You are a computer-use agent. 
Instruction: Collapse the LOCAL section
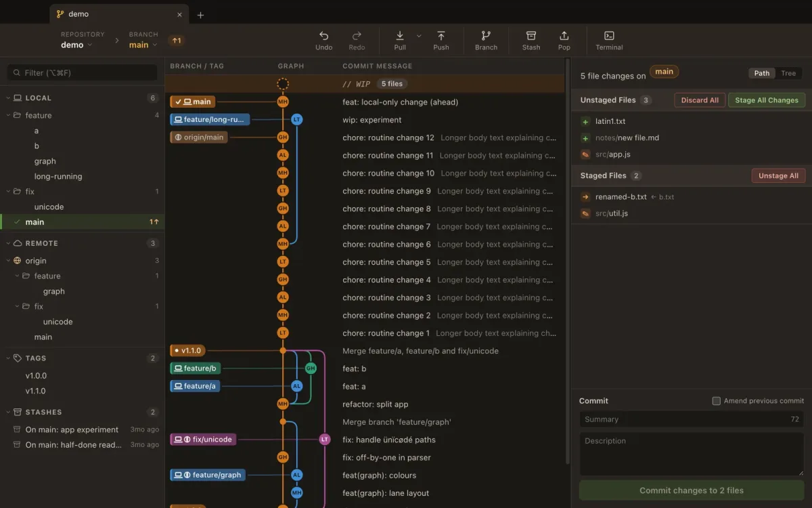pos(8,98)
